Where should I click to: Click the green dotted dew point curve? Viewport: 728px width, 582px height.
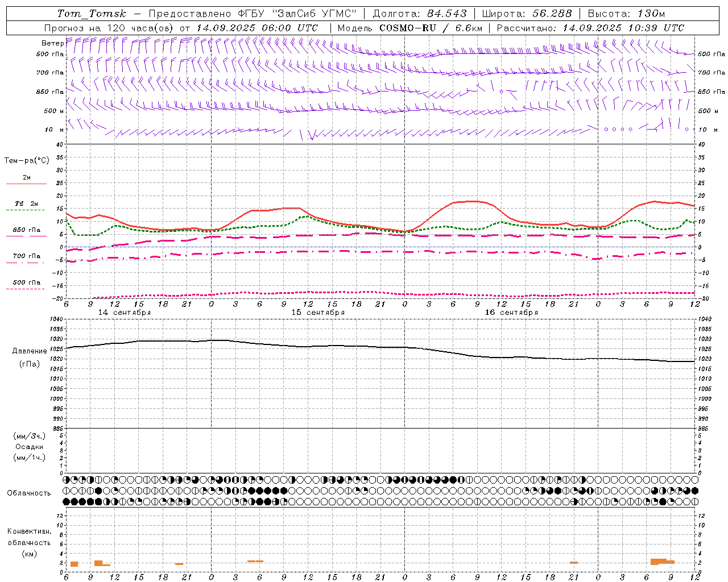pyautogui.click(x=307, y=217)
